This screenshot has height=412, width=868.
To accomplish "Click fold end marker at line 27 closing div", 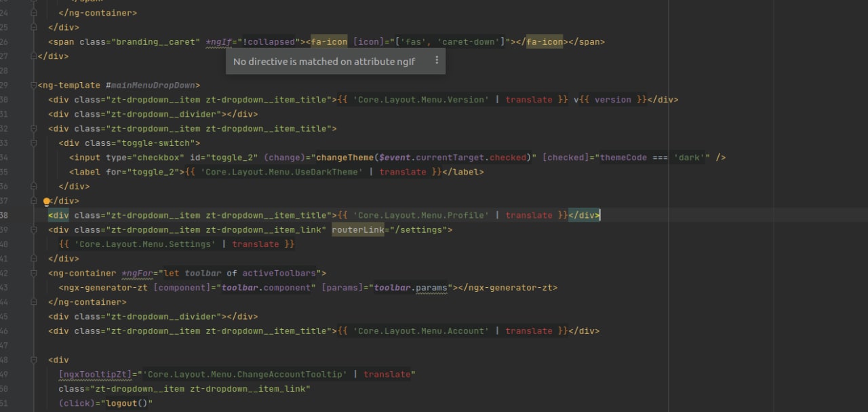I will pos(33,56).
